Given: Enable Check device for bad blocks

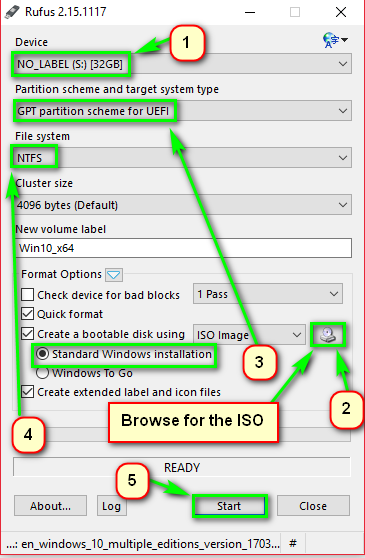Looking at the screenshot, I should [x=27, y=295].
